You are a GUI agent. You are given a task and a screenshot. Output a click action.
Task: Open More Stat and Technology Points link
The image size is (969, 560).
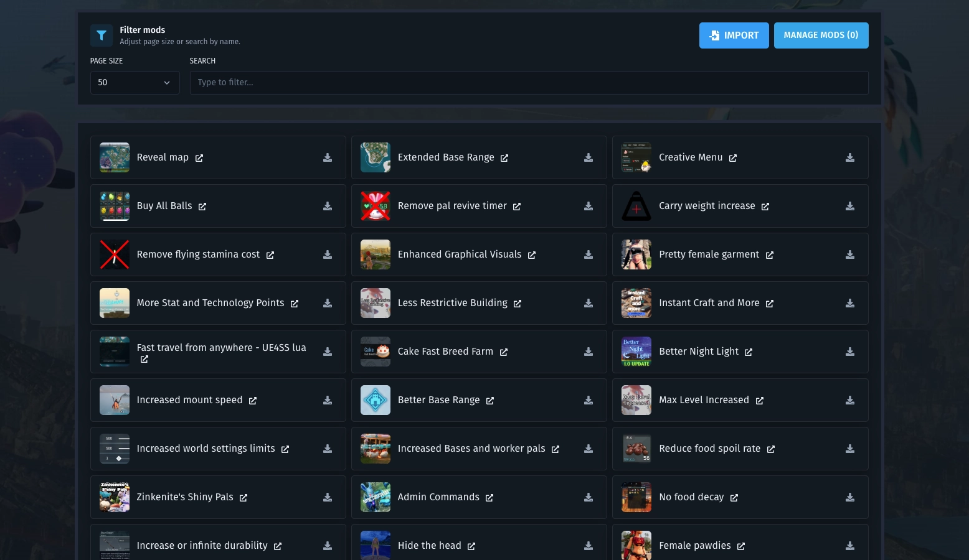coord(295,304)
